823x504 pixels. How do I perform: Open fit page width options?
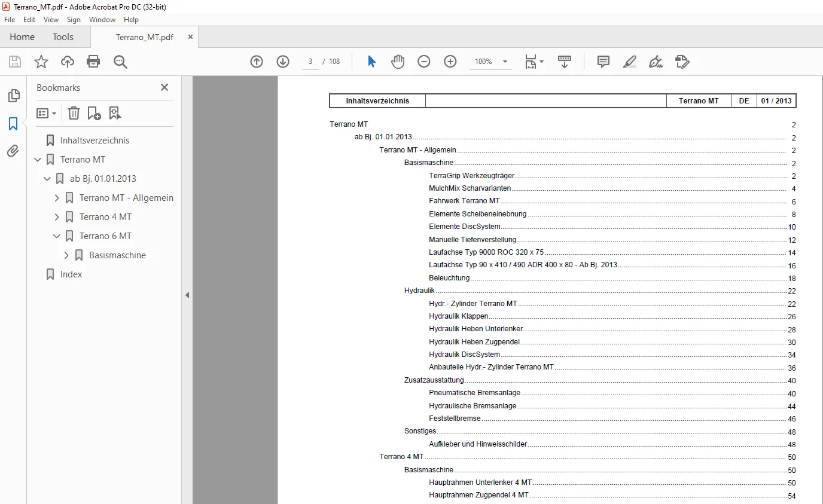534,62
